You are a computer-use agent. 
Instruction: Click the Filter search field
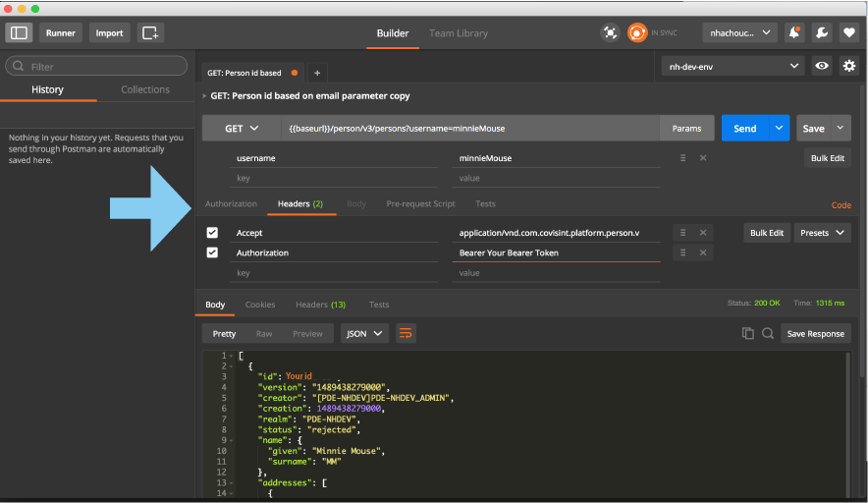[96, 67]
